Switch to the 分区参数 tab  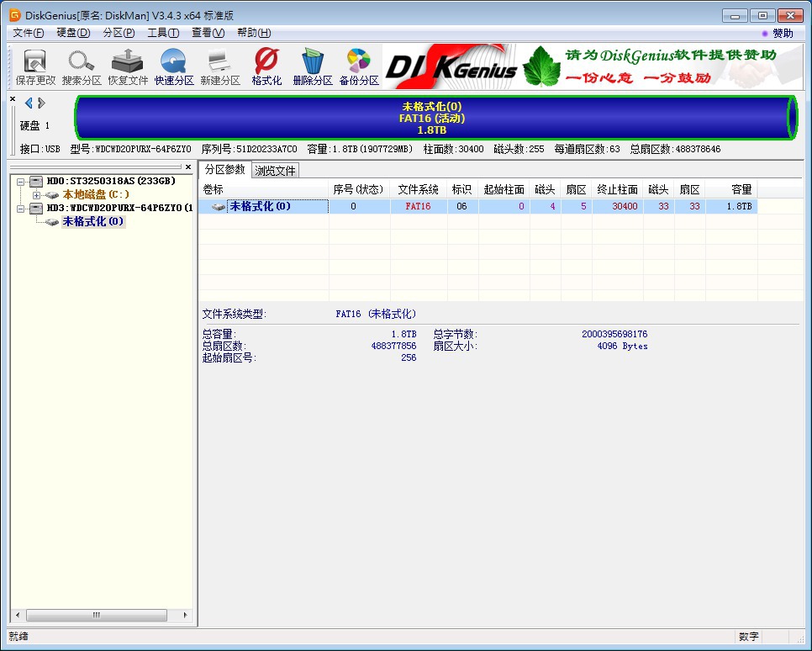[224, 170]
